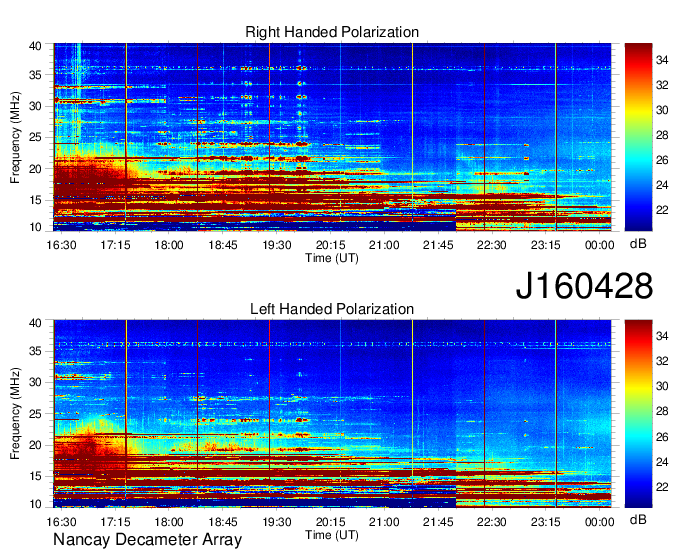Click the 35 MHz tick of Right Handed plot
Screen dimensions: 680x552
[35, 75]
